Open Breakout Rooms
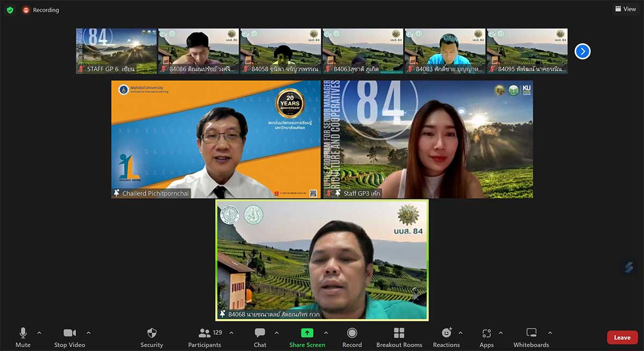Image resolution: width=644 pixels, height=351 pixels. tap(399, 338)
